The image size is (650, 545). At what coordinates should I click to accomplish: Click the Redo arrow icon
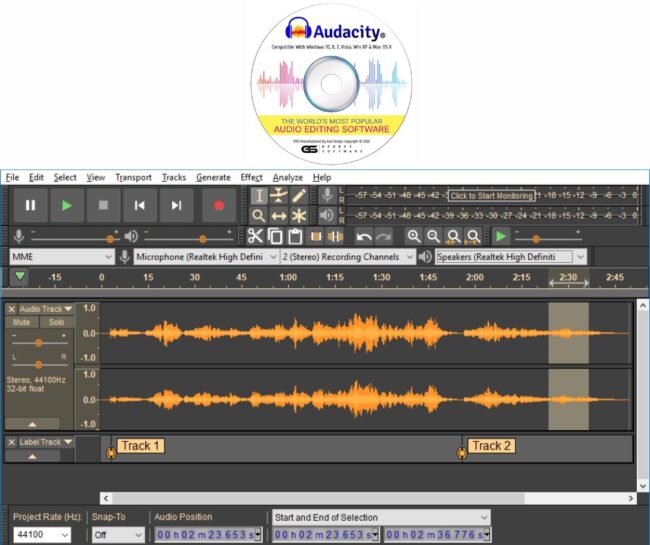pos(384,237)
